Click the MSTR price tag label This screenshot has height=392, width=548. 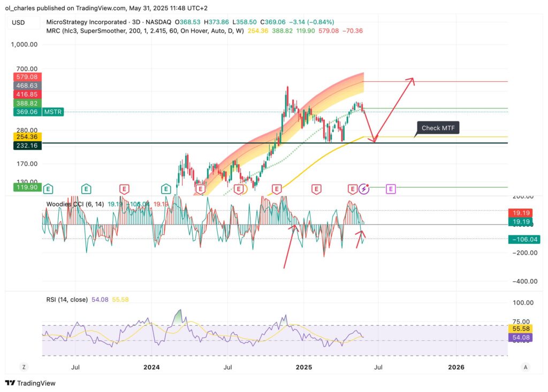(54, 112)
